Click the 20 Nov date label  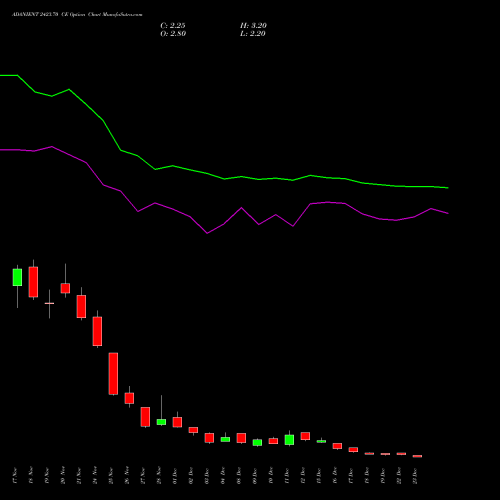[x=63, y=476]
